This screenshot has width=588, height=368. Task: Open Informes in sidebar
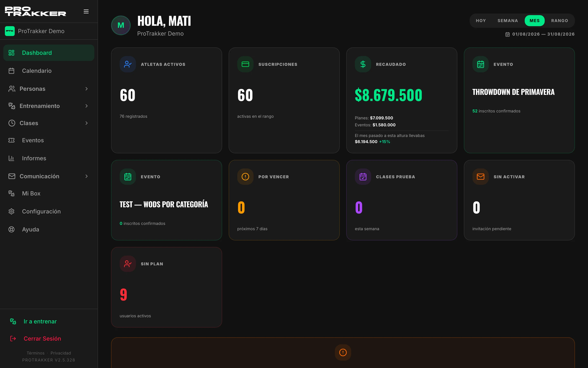(49, 158)
